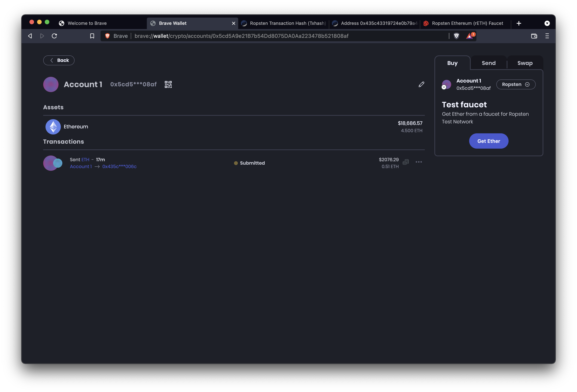The width and height of the screenshot is (577, 392).
Task: Click the speed-up icon next to the transaction
Action: coord(406,162)
